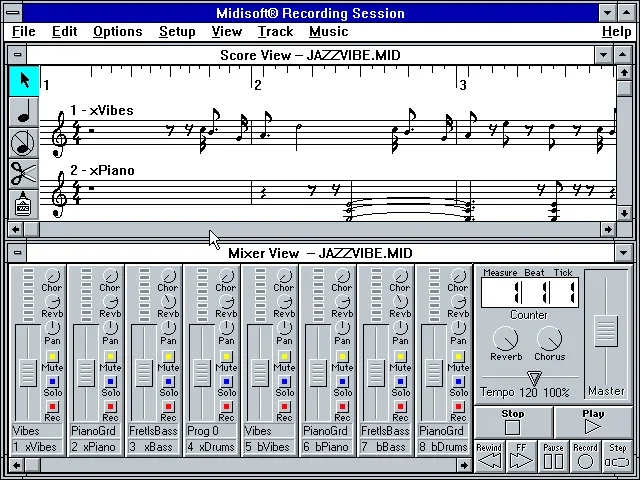Toggle Rec on track 6 bPiano

pyautogui.click(x=342, y=407)
